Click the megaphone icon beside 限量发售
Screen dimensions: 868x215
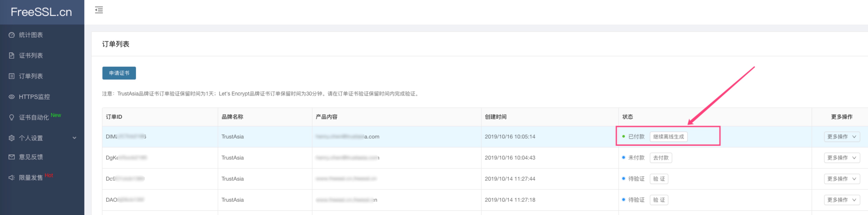tap(11, 177)
